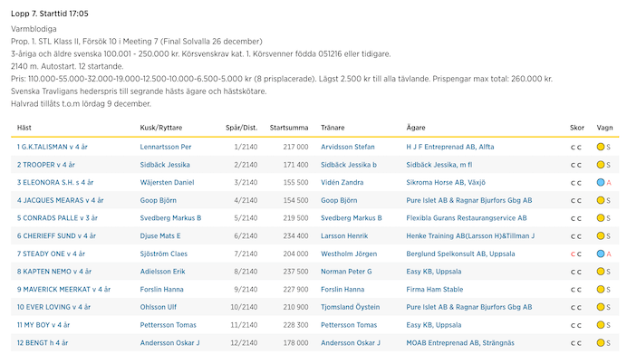Open horse 1 G.K.Talisman link
The image size is (627, 364).
[53, 147]
